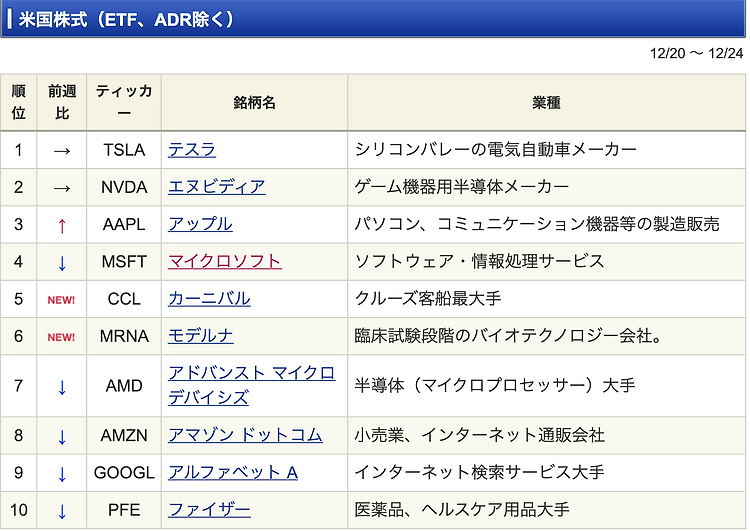
Task: Click the right arrow icon in NVDA row
Action: [x=62, y=188]
